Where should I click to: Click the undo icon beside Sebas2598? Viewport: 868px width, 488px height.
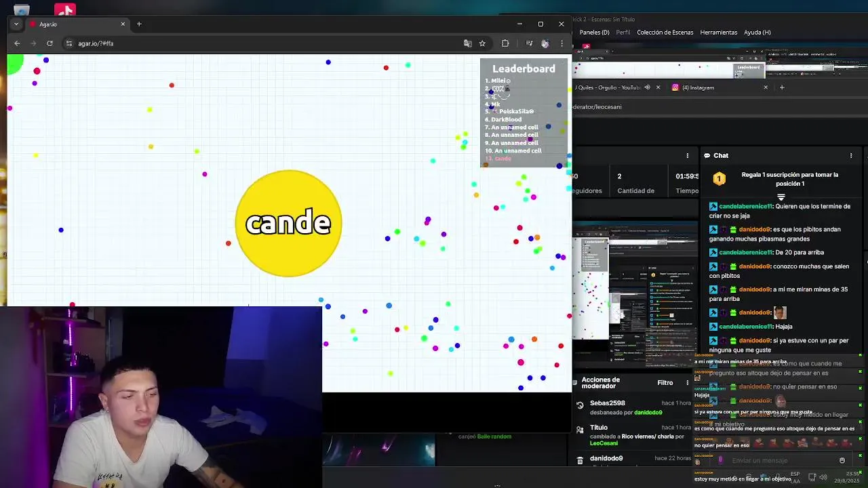point(580,405)
